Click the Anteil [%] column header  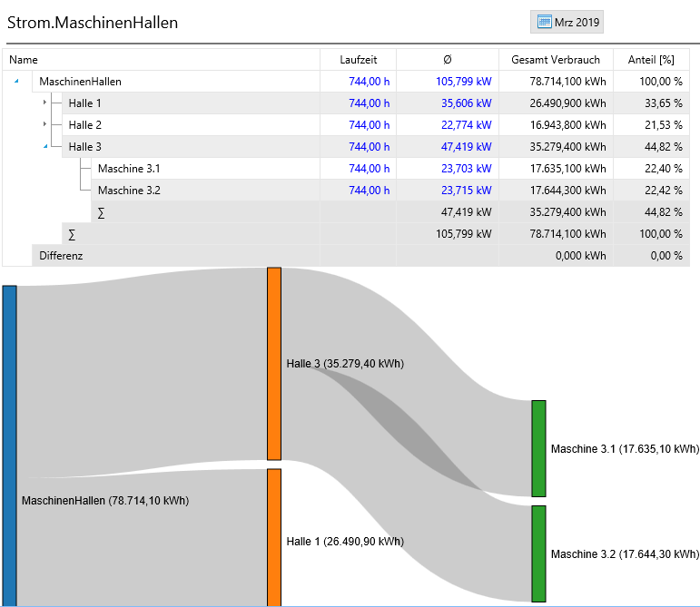[650, 60]
